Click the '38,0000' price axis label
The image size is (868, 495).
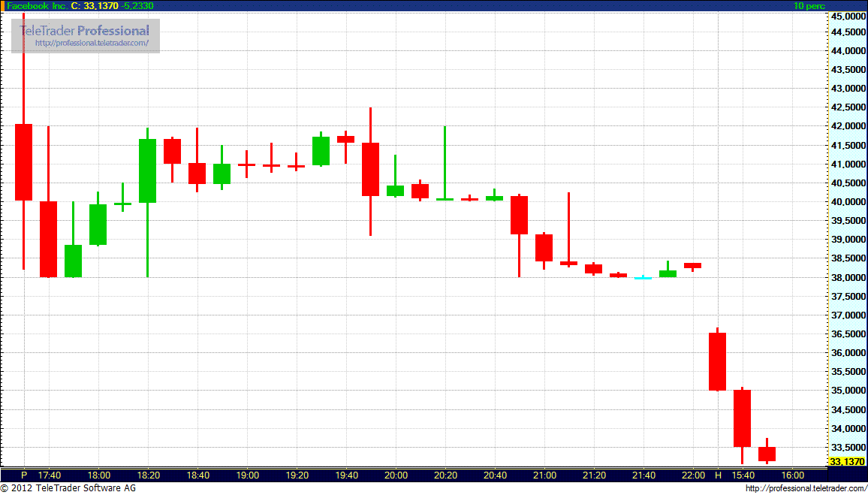click(x=848, y=277)
